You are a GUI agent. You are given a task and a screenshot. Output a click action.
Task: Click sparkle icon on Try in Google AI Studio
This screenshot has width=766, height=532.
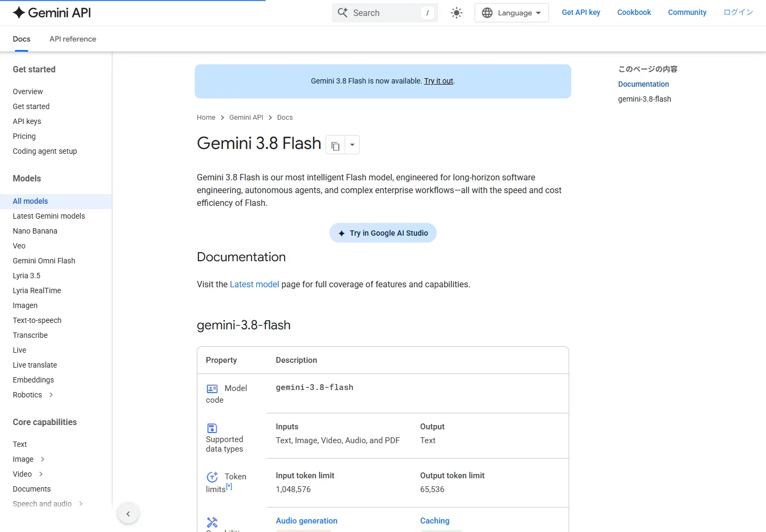tap(342, 234)
